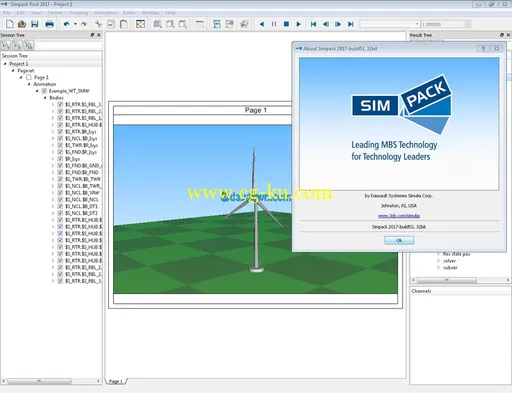
Task: Uncheck the $S_FND.$R_Isys body checkbox
Action: [60, 152]
